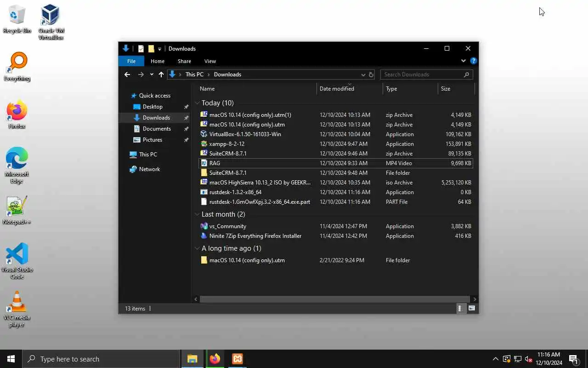Switch to Details view layout
The height and width of the screenshot is (368, 588).
(x=460, y=309)
